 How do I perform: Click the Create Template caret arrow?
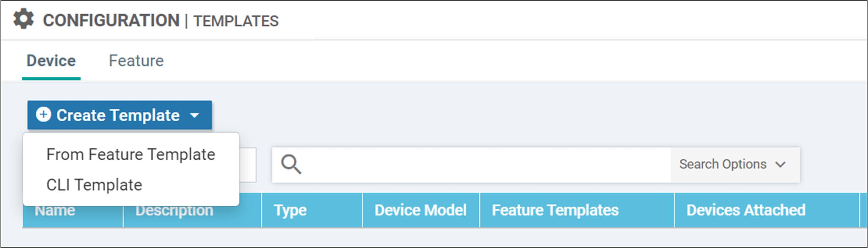[194, 116]
